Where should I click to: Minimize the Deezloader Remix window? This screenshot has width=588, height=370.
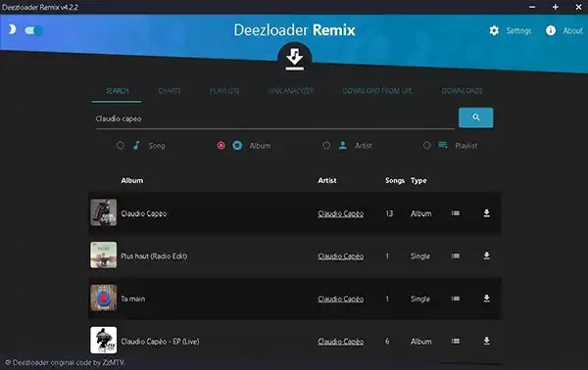[532, 7]
